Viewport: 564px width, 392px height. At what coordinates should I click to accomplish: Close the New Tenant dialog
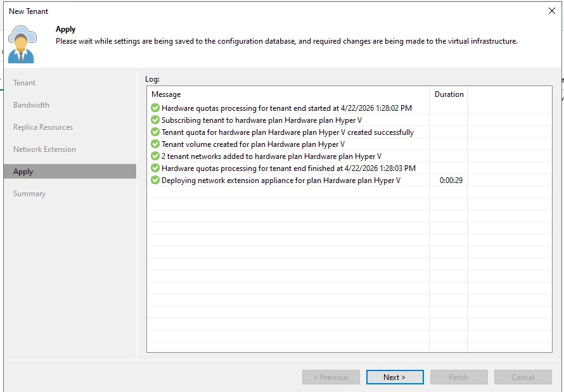pyautogui.click(x=552, y=11)
